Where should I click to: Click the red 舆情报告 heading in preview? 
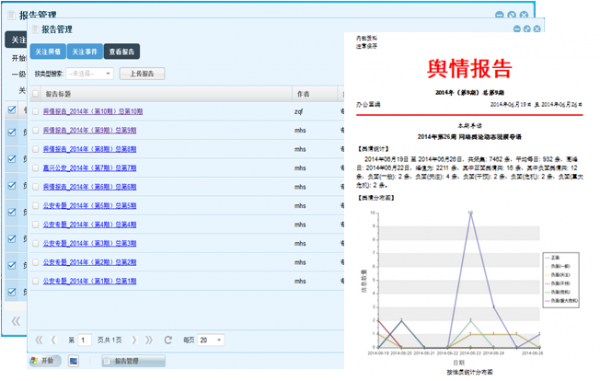[470, 69]
